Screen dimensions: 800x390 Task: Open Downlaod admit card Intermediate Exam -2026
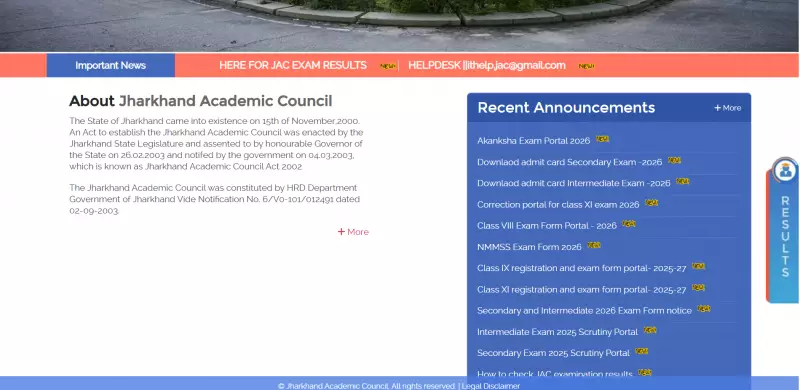click(573, 183)
